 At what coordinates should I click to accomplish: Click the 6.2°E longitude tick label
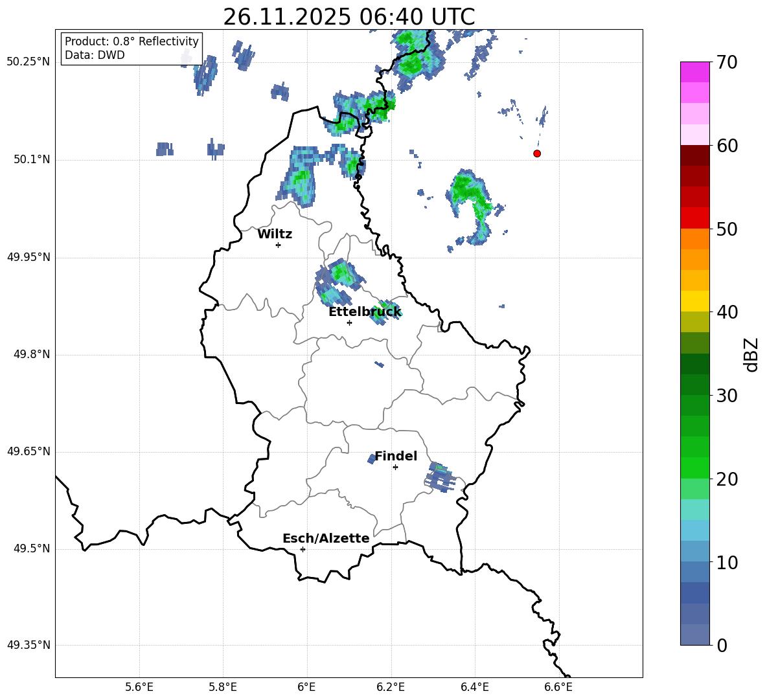(x=391, y=687)
